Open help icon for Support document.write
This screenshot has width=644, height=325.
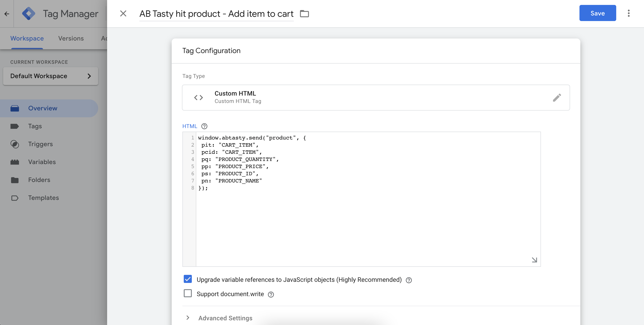[x=271, y=295]
